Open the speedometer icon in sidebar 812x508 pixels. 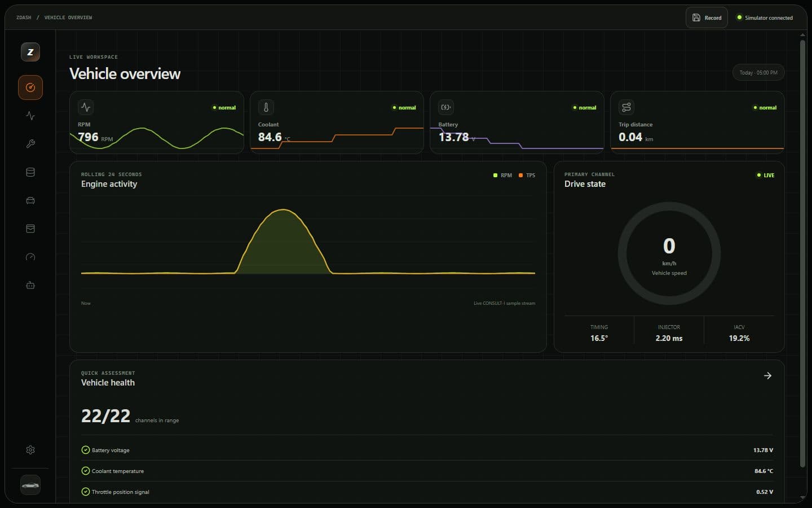point(30,257)
